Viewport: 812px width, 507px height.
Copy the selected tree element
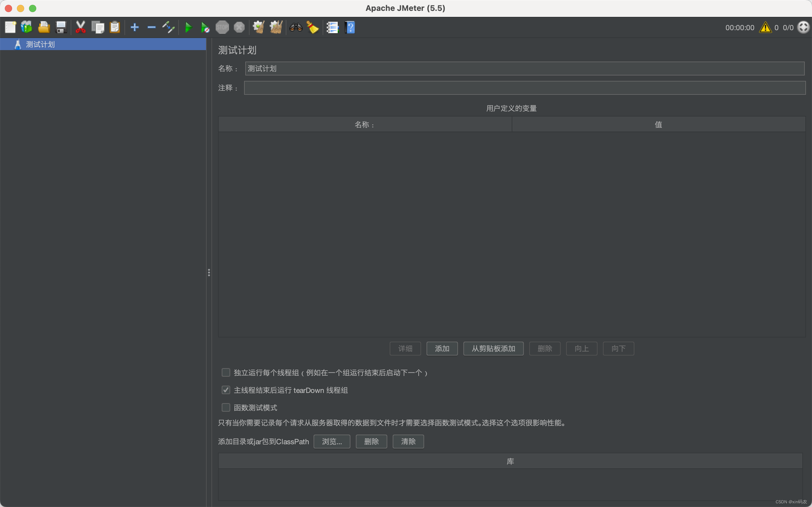(x=98, y=27)
